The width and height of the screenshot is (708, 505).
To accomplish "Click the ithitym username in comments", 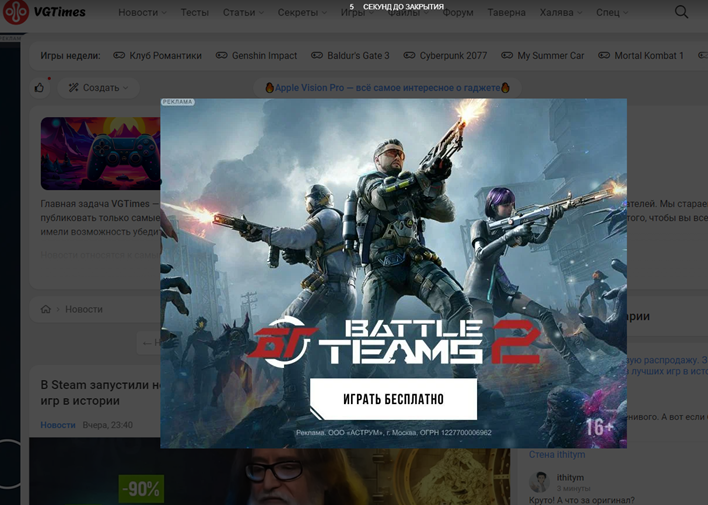I will coord(570,477).
